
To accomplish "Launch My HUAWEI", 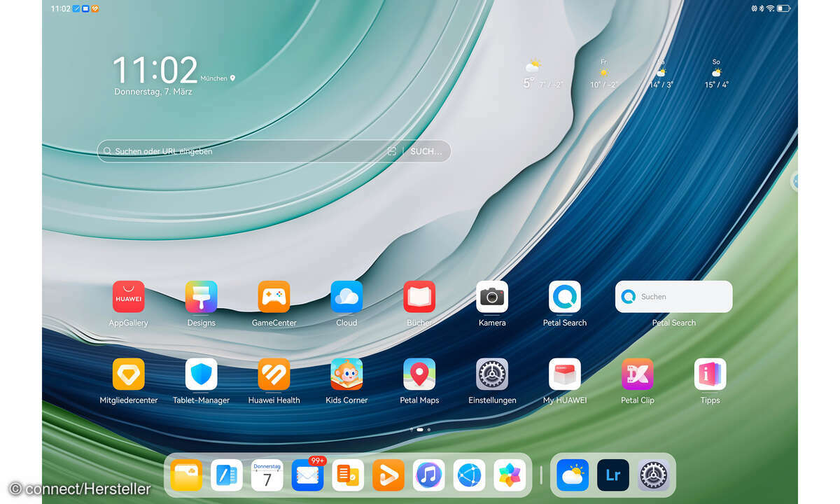I will coord(565,374).
